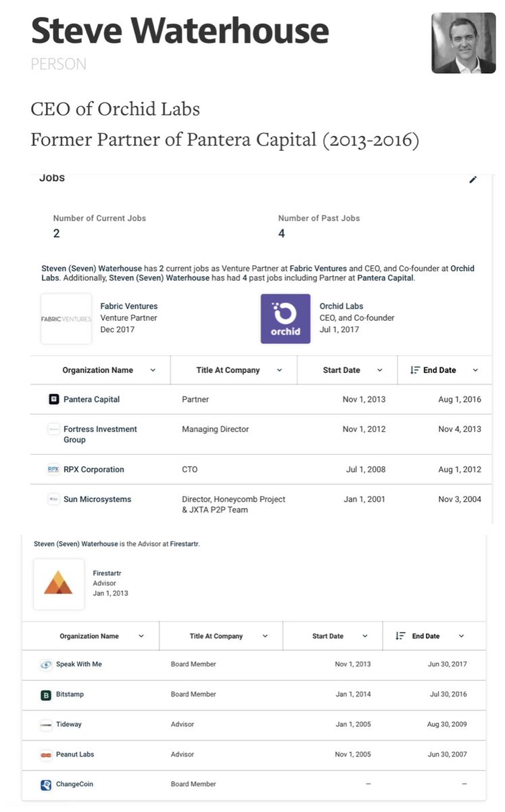Select the Number of Current Jobs value 2
The height and width of the screenshot is (812, 505).
(x=56, y=233)
